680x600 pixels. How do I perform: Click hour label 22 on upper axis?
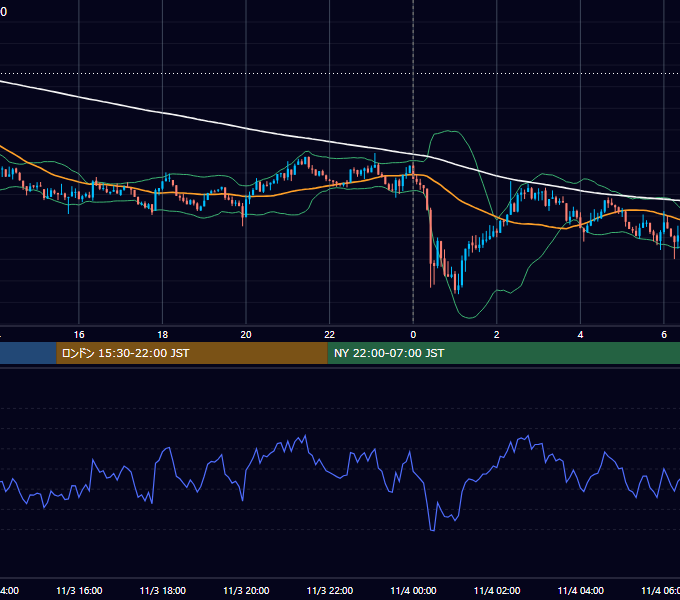(x=330, y=335)
